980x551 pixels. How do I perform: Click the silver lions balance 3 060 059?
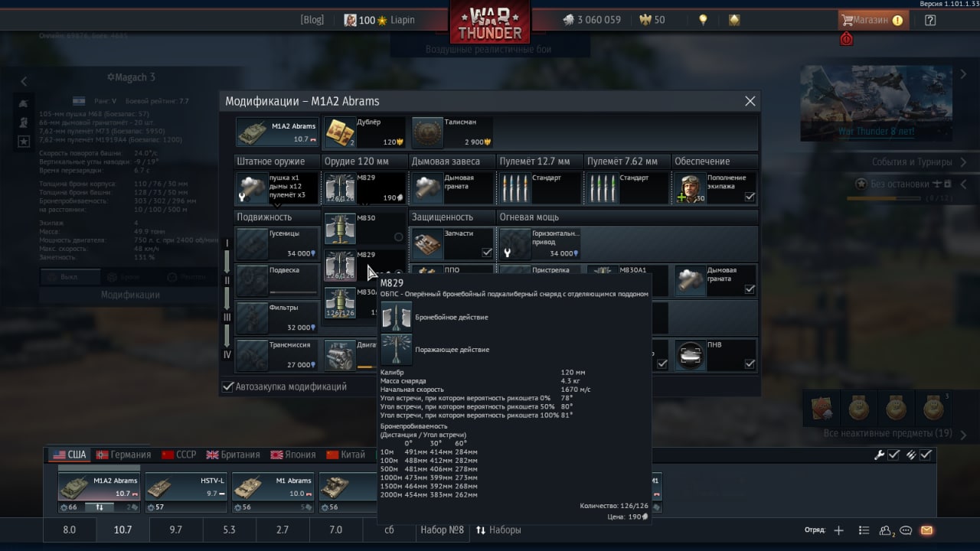coord(591,20)
